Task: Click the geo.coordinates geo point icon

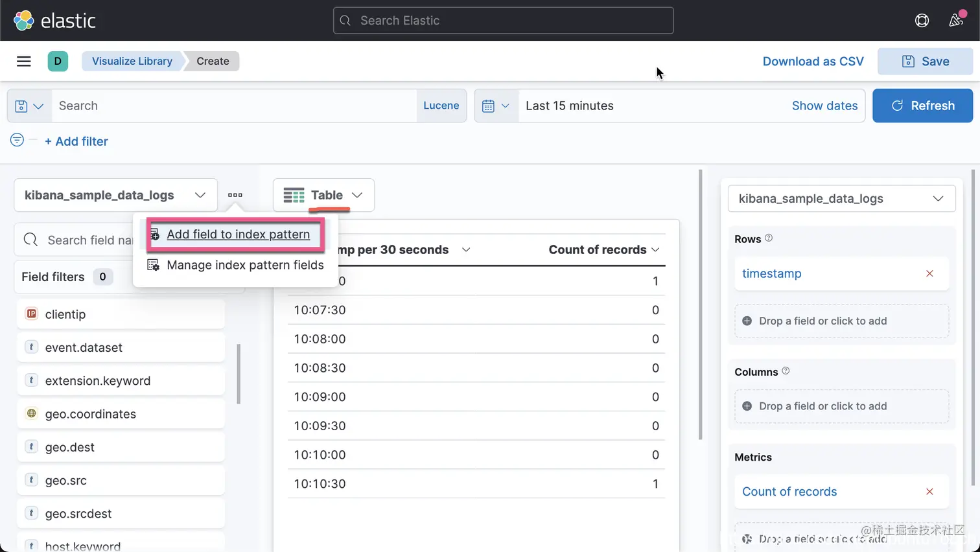Action: click(31, 413)
